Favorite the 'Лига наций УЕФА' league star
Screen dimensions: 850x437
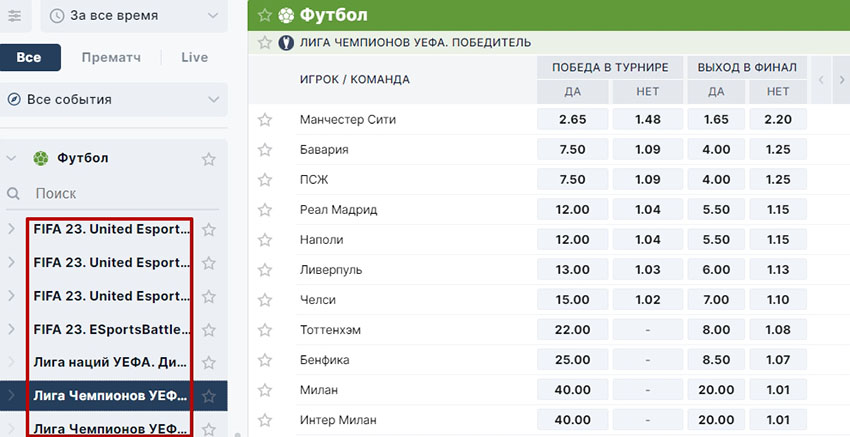(x=209, y=363)
